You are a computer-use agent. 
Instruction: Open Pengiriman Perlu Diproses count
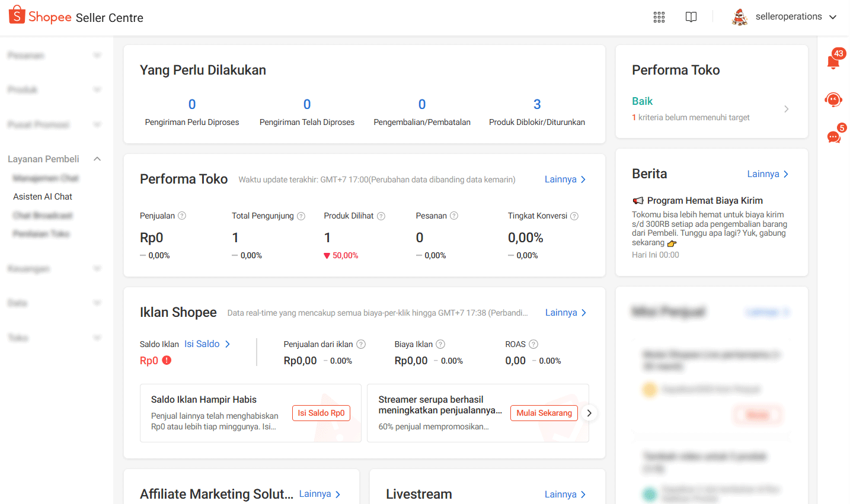tap(192, 113)
